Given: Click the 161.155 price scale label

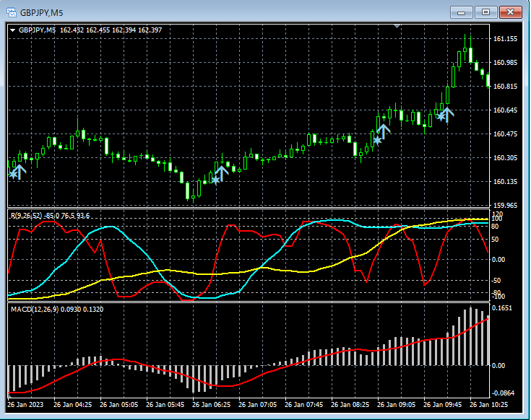Looking at the screenshot, I should click(506, 39).
